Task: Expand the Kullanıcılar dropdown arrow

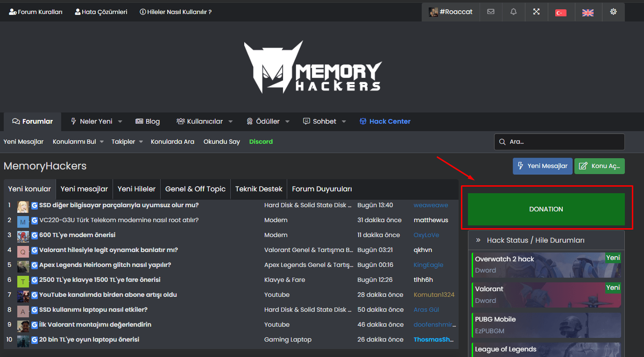Action: click(x=230, y=122)
